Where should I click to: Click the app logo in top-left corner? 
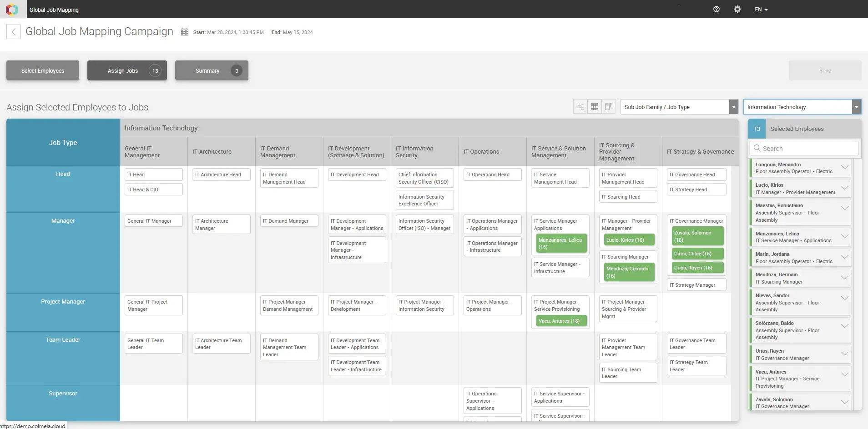(x=12, y=9)
